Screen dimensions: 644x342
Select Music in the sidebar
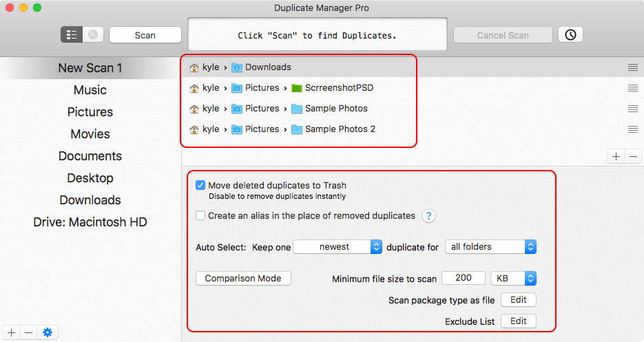pyautogui.click(x=90, y=90)
